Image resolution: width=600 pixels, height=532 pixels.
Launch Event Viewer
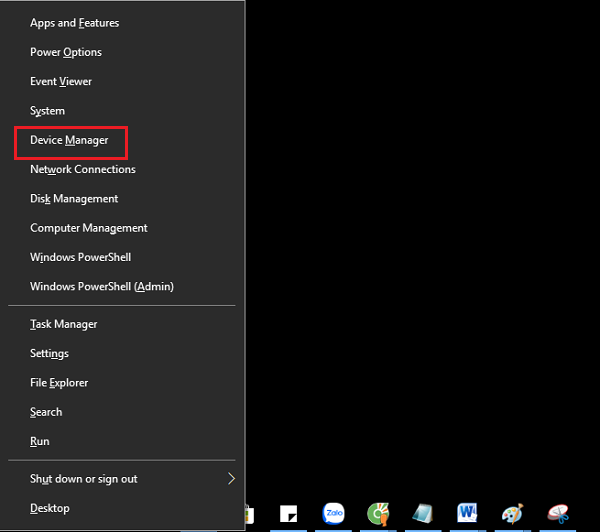61,82
